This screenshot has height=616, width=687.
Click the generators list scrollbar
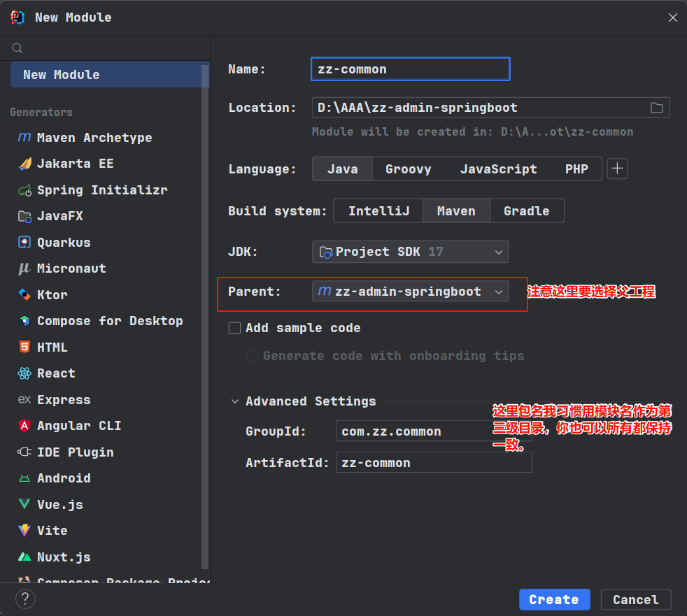(205, 317)
